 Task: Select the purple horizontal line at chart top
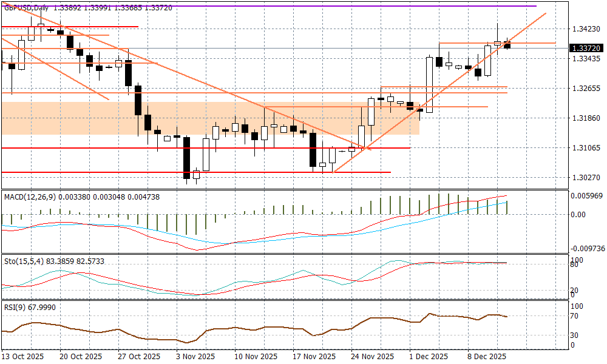[x=303, y=6]
